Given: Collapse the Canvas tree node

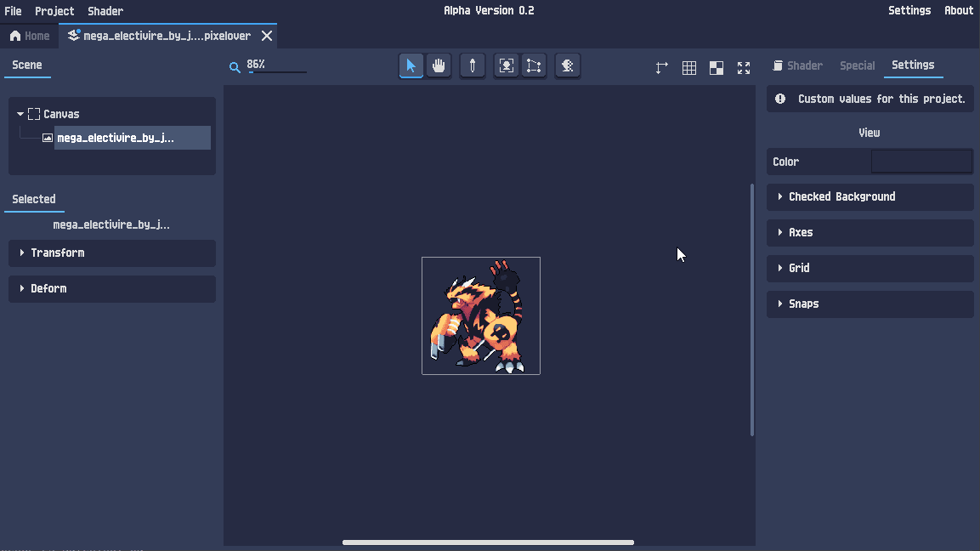Looking at the screenshot, I should (x=20, y=114).
